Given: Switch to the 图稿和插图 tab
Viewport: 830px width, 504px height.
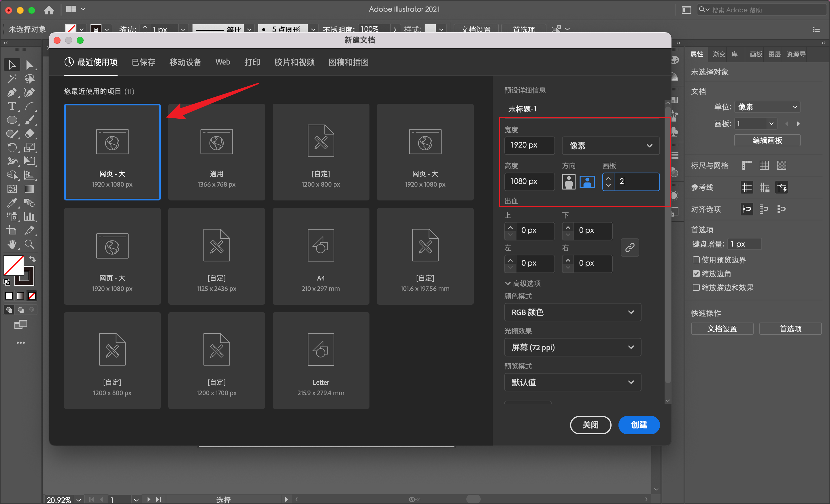Looking at the screenshot, I should 348,62.
